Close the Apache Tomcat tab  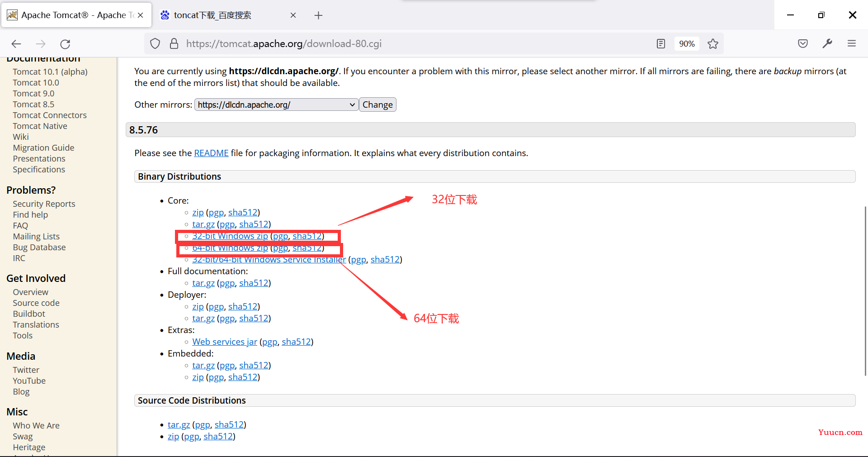click(141, 15)
